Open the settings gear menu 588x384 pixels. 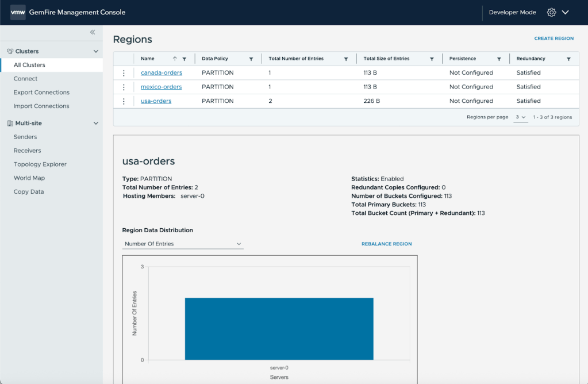click(552, 12)
